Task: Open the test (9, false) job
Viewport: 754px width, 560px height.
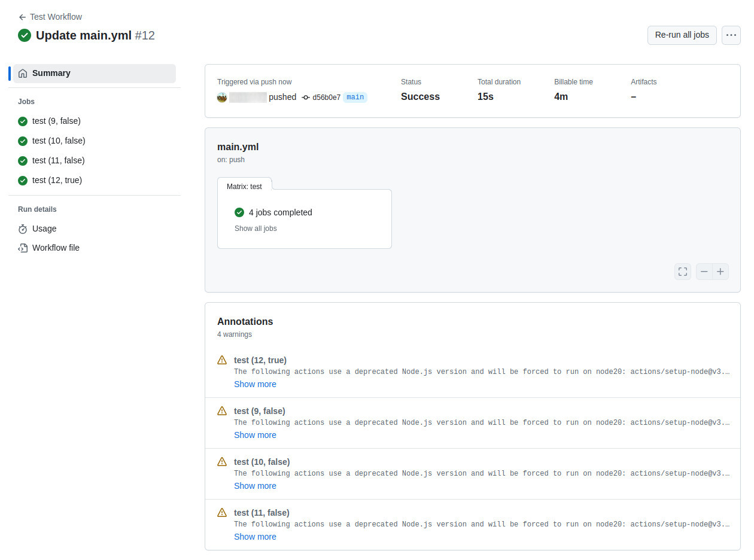Action: [56, 121]
